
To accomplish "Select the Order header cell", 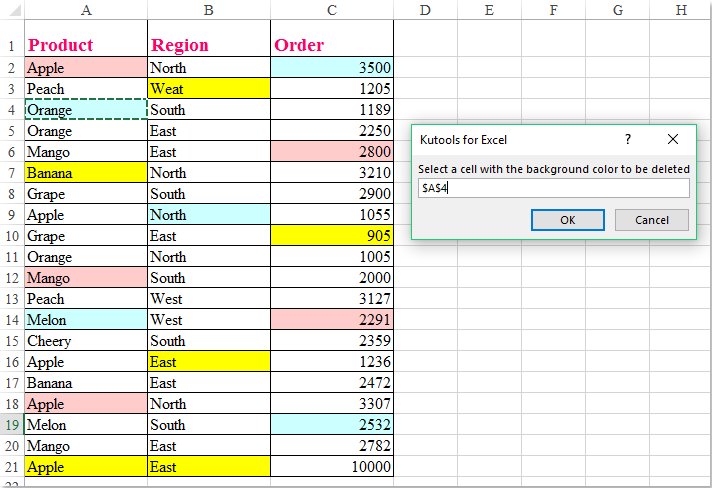I will (331, 45).
